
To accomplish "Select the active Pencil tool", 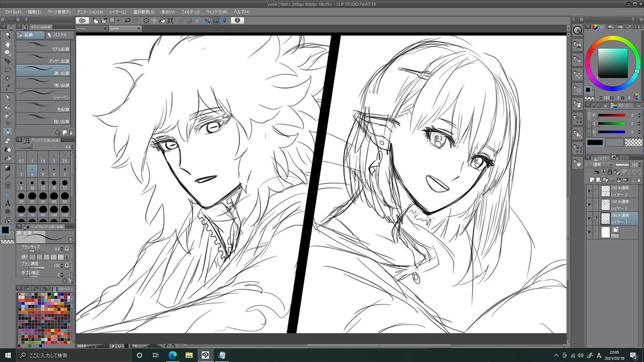I will pos(8,132).
